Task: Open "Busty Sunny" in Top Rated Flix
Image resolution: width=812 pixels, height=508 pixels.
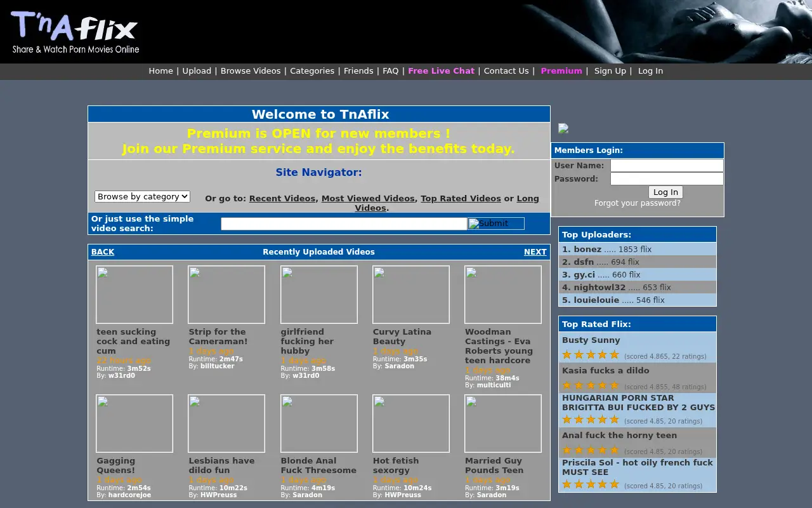Action: click(591, 340)
